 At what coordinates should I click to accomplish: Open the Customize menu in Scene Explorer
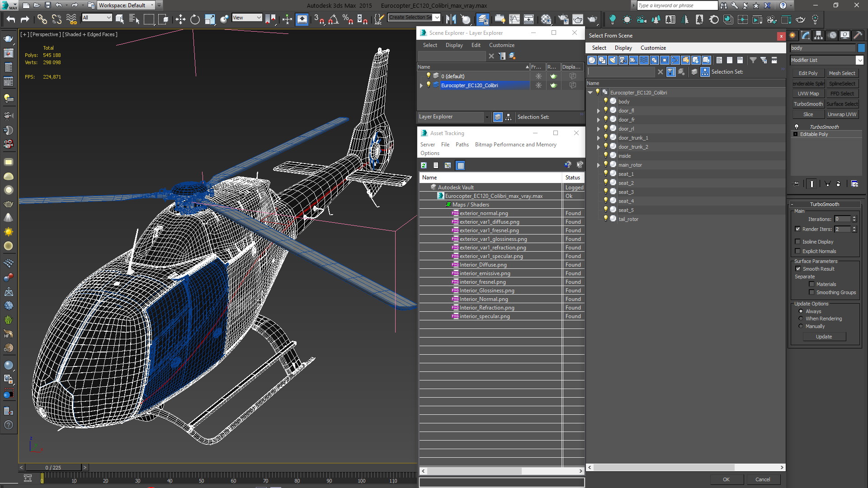click(501, 45)
